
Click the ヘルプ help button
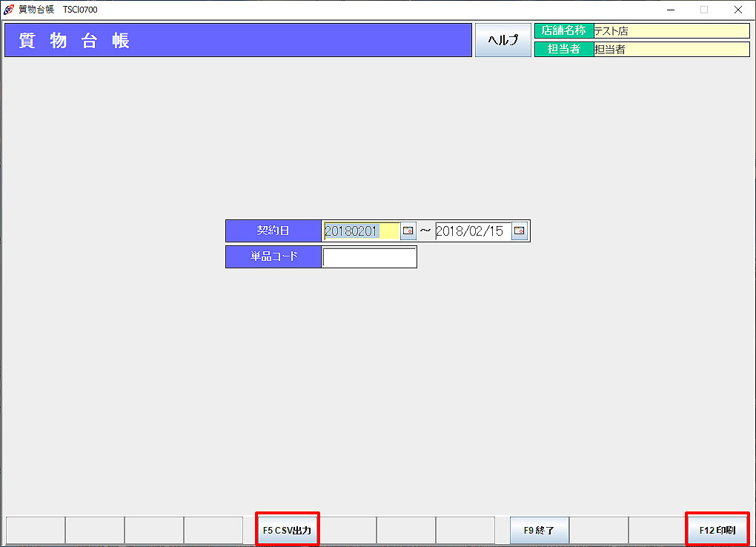[503, 40]
